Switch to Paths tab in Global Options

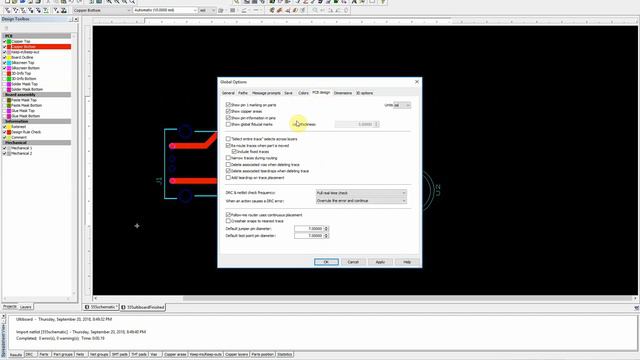pyautogui.click(x=243, y=93)
